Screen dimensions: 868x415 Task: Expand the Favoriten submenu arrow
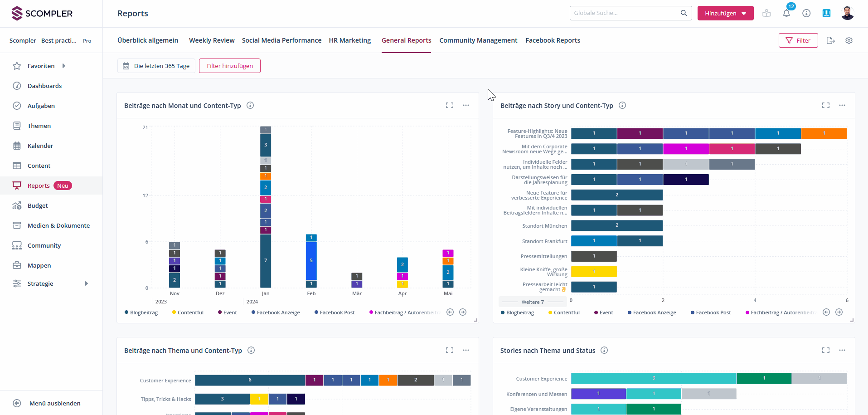click(x=64, y=66)
